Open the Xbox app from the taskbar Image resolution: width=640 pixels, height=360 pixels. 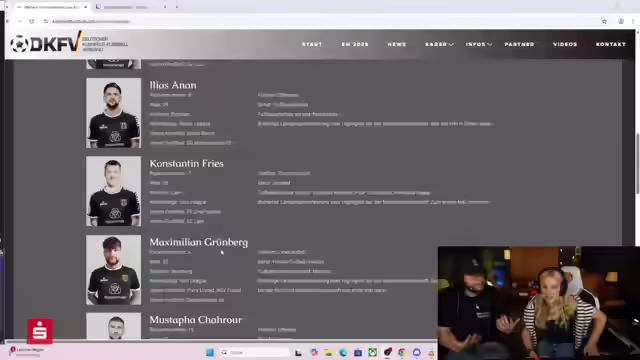pos(373,352)
